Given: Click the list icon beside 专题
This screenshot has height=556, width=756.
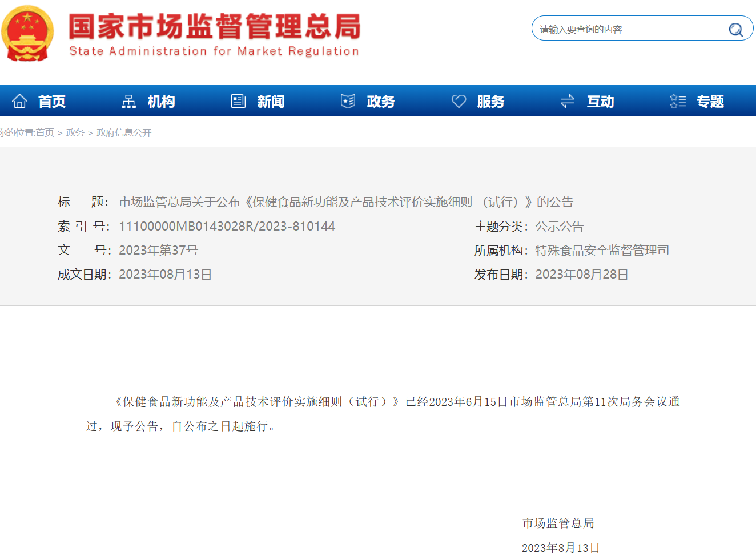Looking at the screenshot, I should (678, 101).
